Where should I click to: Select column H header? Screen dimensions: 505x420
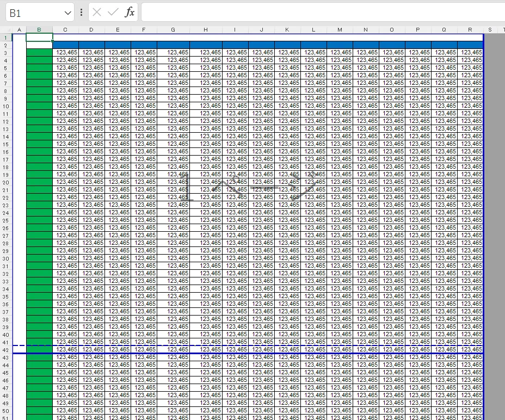click(x=206, y=30)
